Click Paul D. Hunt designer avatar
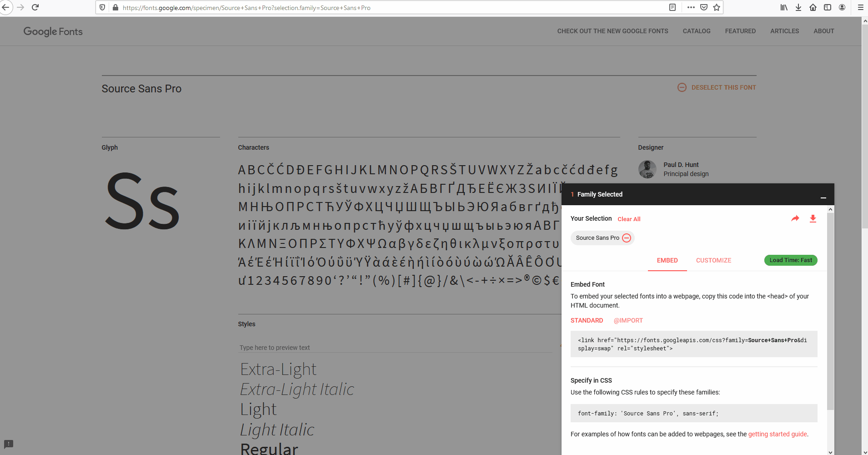 point(647,169)
